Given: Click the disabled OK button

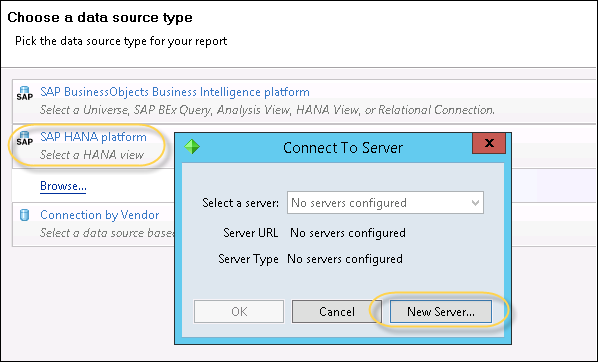Looking at the screenshot, I should tap(239, 312).
